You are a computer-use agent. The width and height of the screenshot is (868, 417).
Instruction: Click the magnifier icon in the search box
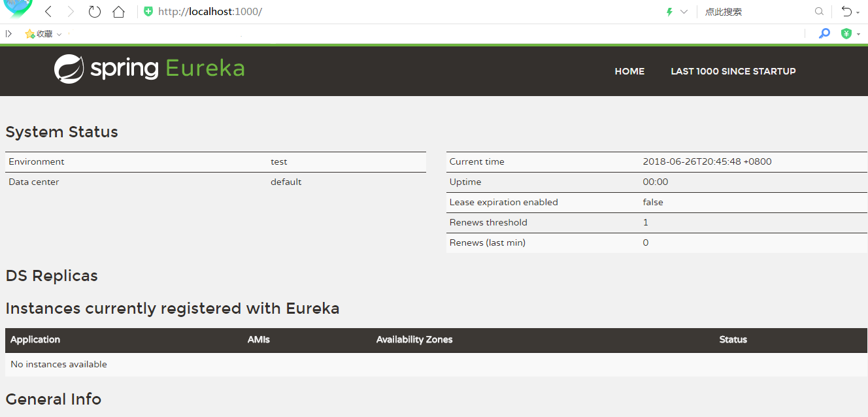pos(819,12)
